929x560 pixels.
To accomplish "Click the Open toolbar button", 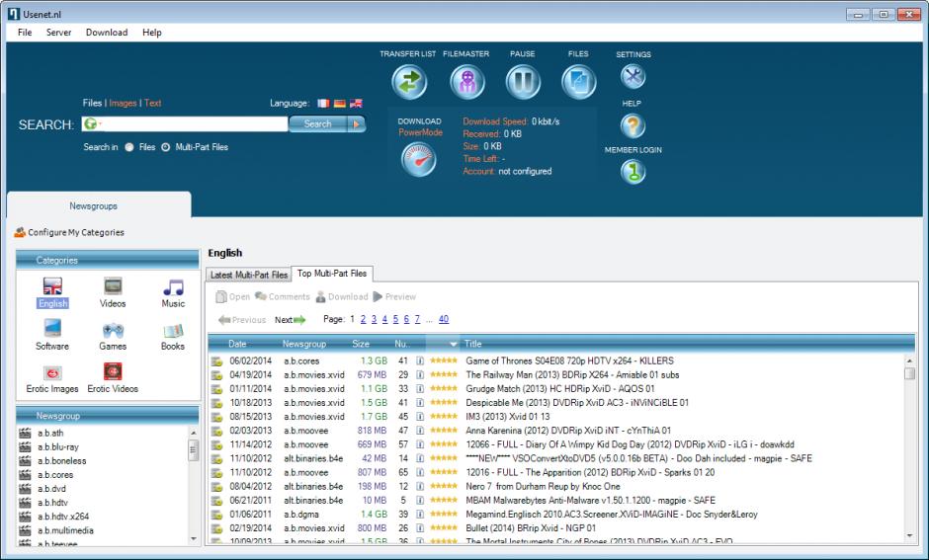I will tap(233, 296).
